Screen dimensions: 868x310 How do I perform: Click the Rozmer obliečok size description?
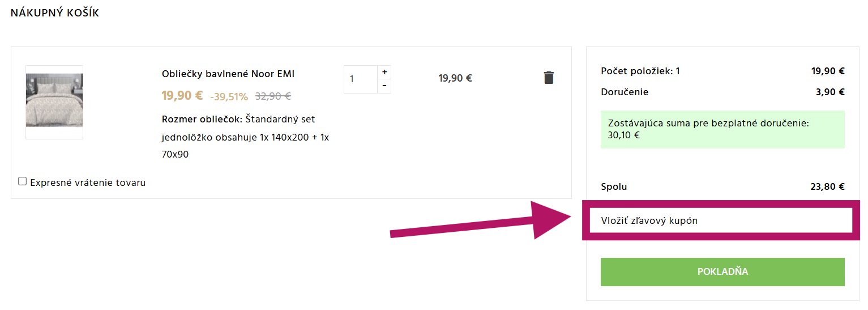[245, 137]
